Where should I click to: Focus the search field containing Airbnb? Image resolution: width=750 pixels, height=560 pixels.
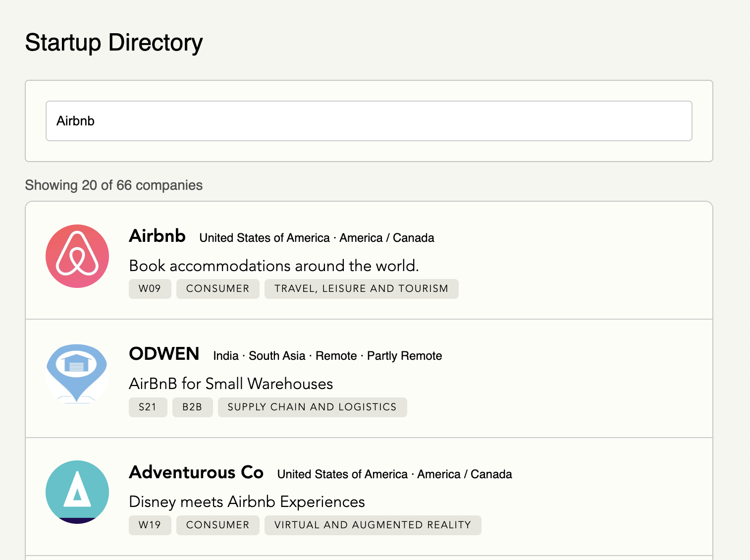coord(369,121)
